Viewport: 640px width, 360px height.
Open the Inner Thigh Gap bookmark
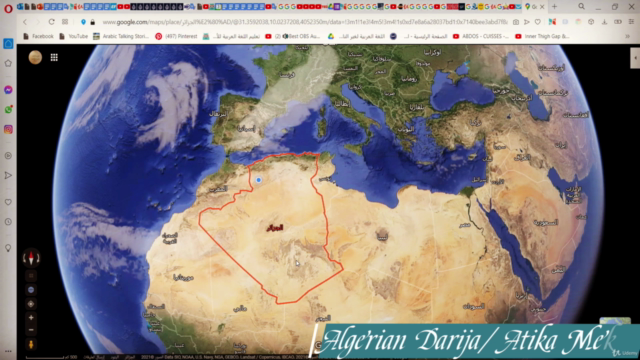(542, 36)
